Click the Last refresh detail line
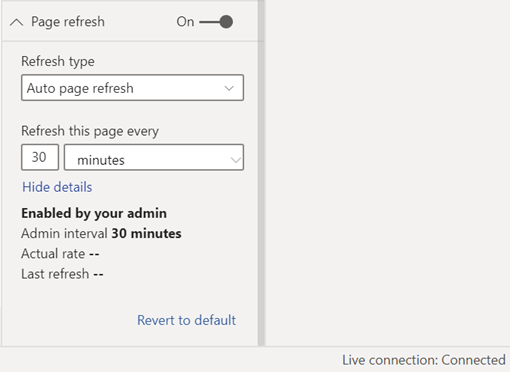This screenshot has height=372, width=510. click(x=62, y=274)
